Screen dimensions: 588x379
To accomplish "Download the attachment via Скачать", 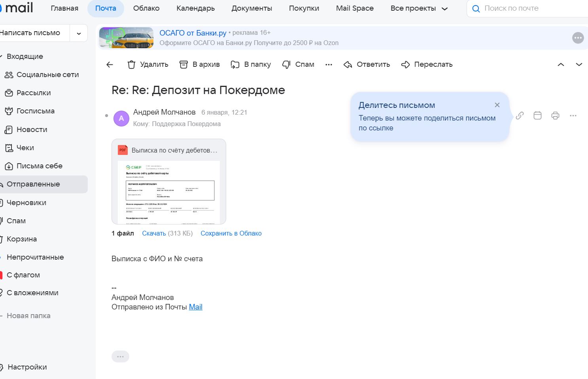I will point(154,233).
